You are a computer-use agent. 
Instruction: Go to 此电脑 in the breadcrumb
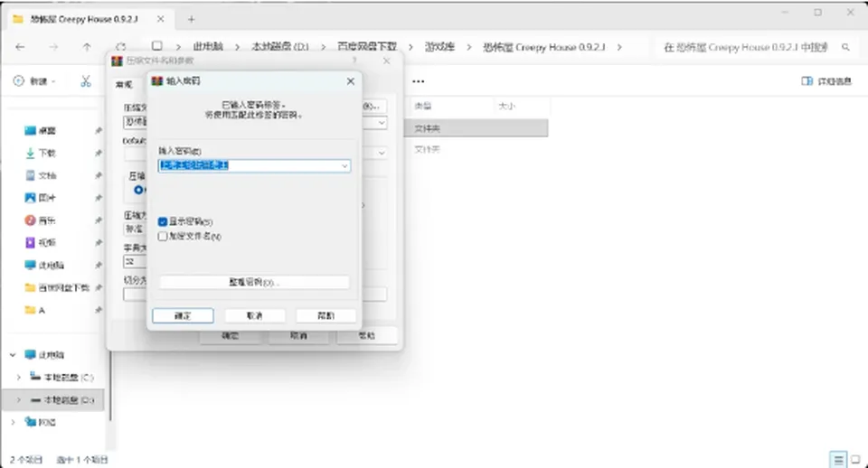pyautogui.click(x=208, y=47)
